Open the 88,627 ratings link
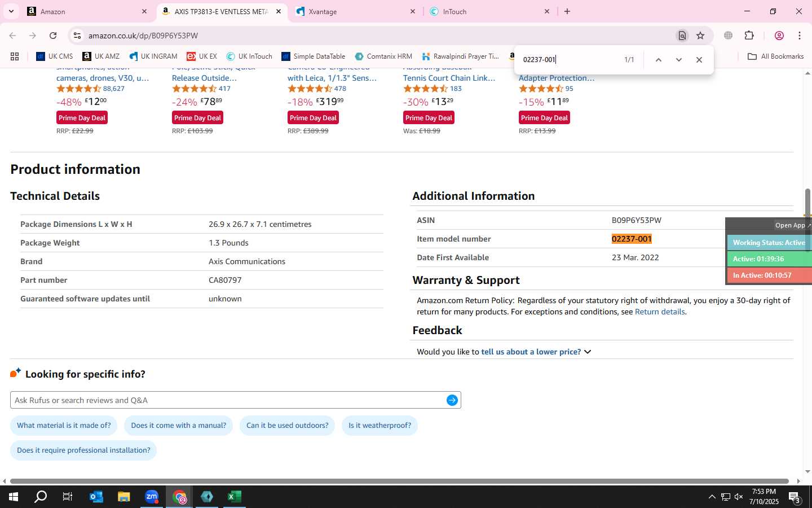Viewport: 812px width, 508px height. 114,89
